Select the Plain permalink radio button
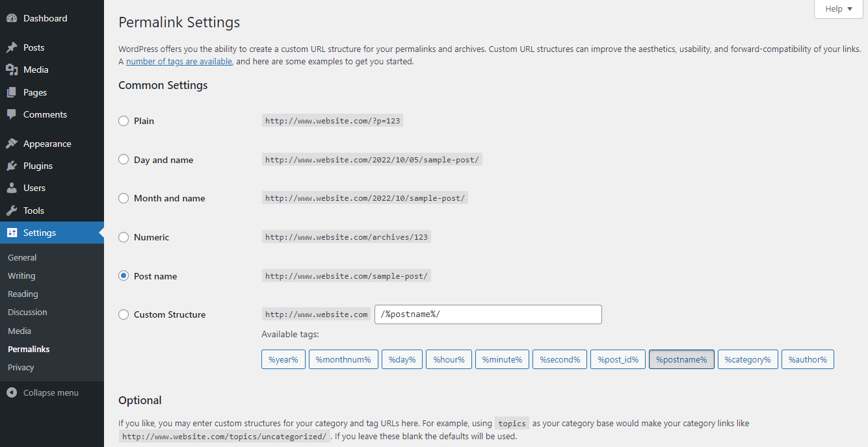The height and width of the screenshot is (447, 868). [123, 121]
